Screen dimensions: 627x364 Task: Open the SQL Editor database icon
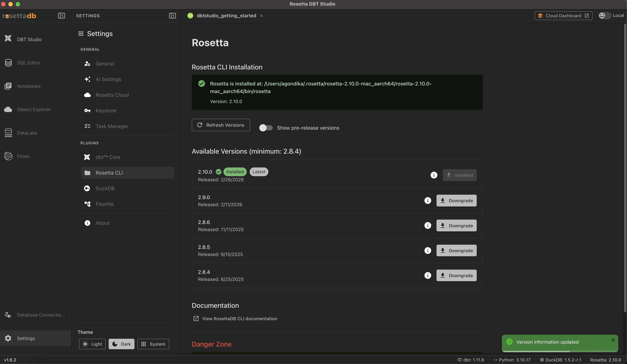8,63
